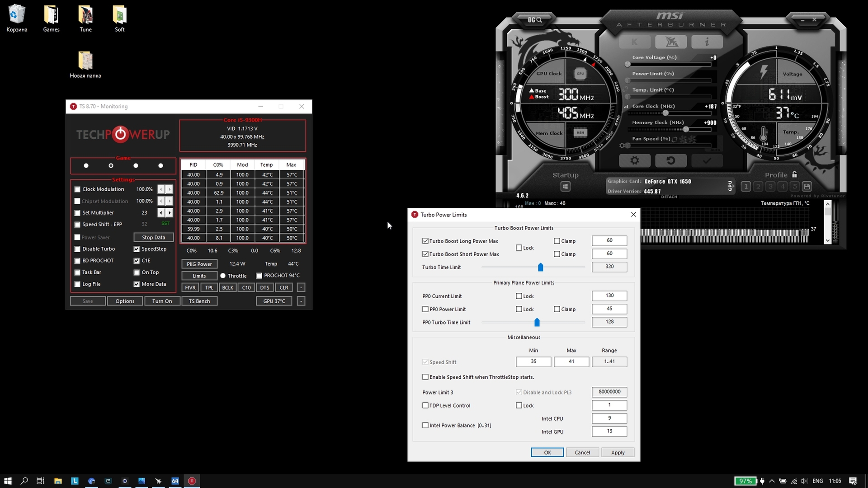Toggle BD PROCHOT checkbox
Image resolution: width=868 pixels, height=488 pixels.
(77, 261)
